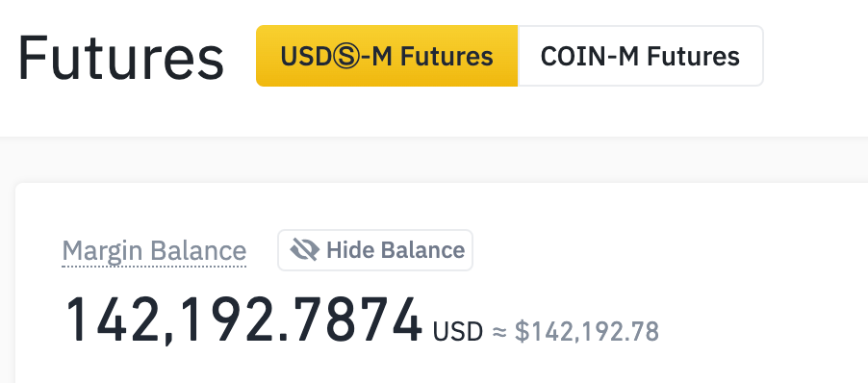Screen dimensions: 868x383
Task: Click the word Margin in the balance label
Action: click(x=102, y=252)
